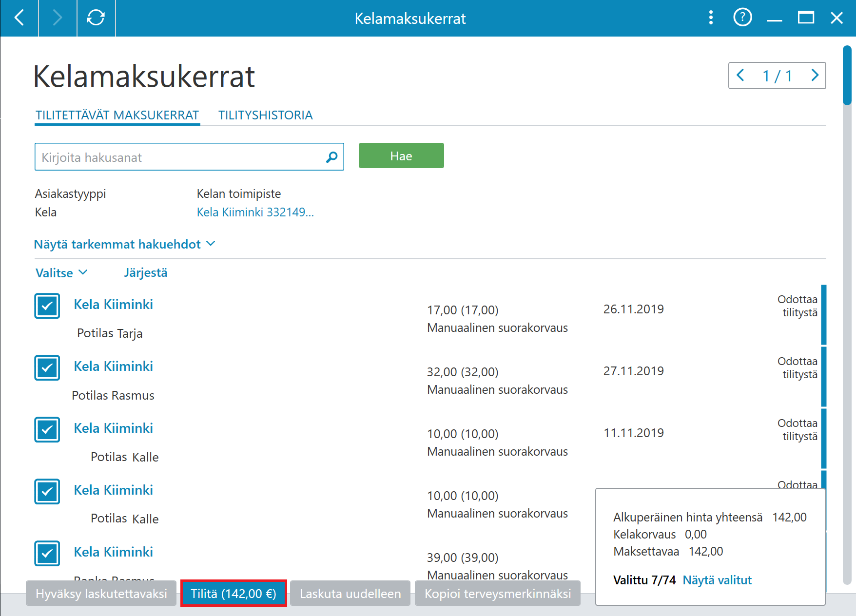
Task: Click Maksettavaa 142,00 in summary box
Action: (x=668, y=551)
